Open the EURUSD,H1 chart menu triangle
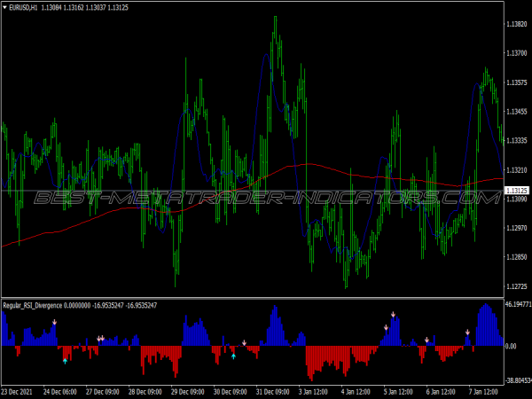Screen dimensions: 532x399 [4, 7]
